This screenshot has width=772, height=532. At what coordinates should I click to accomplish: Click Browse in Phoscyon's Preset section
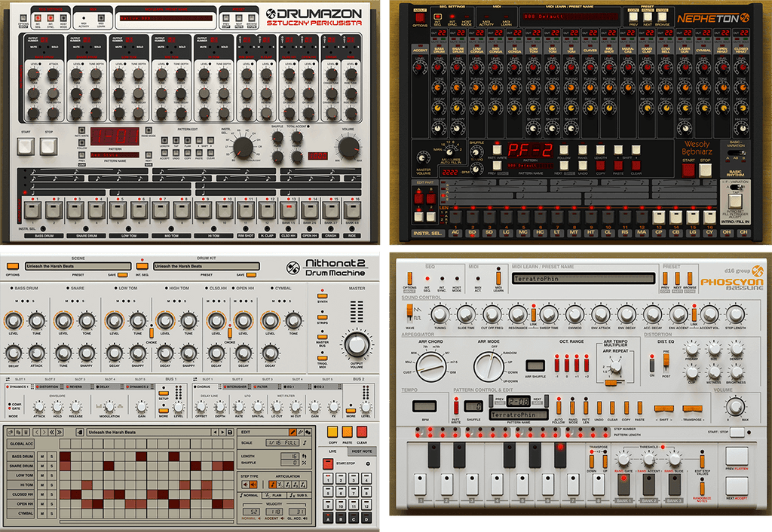coord(690,280)
